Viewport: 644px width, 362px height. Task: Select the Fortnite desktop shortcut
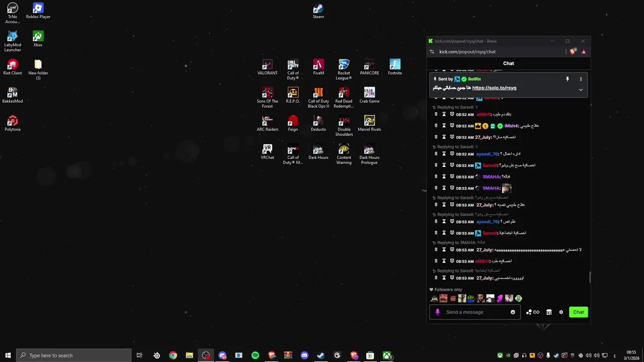(x=395, y=67)
